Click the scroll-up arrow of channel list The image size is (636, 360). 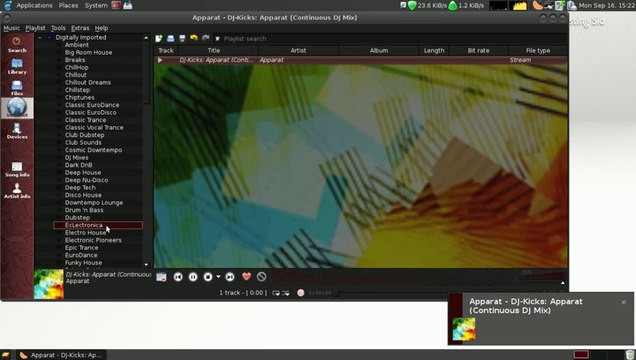click(x=146, y=38)
